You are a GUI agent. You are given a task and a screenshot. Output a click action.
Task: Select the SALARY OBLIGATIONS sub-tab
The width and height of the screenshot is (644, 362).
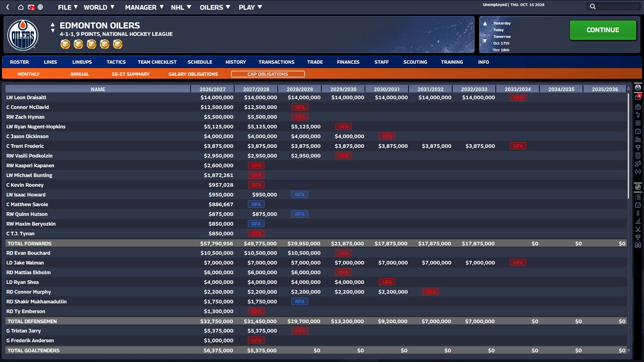[193, 74]
